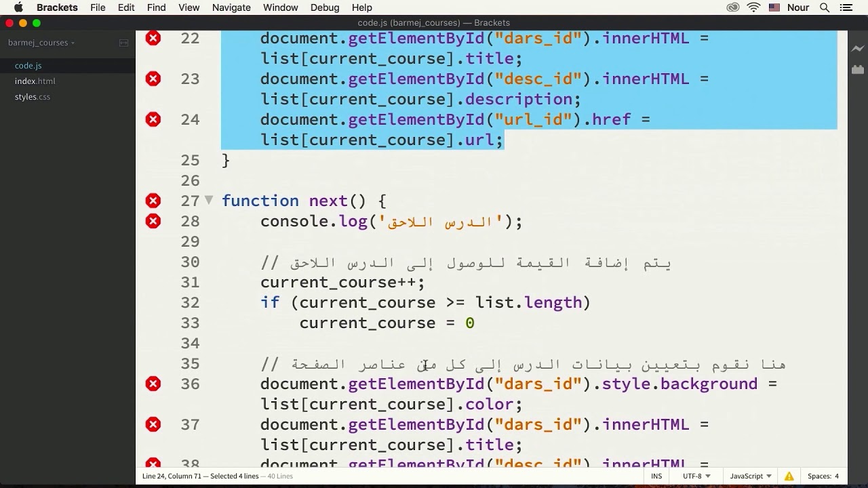Open the Apple menu
Image resolution: width=868 pixels, height=488 pixels.
18,7
